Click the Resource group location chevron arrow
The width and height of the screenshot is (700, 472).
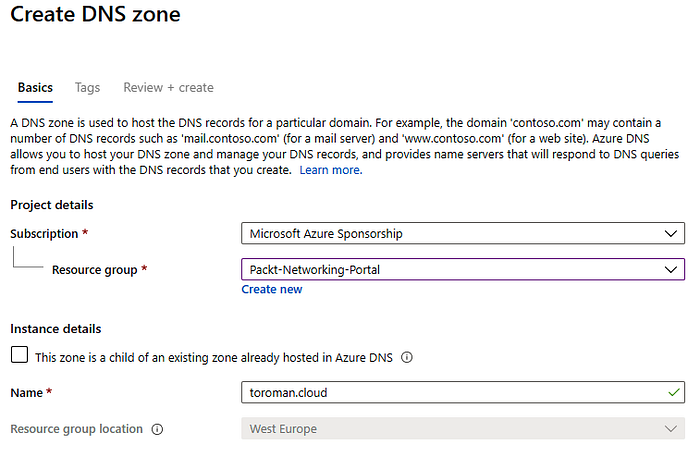point(671,429)
